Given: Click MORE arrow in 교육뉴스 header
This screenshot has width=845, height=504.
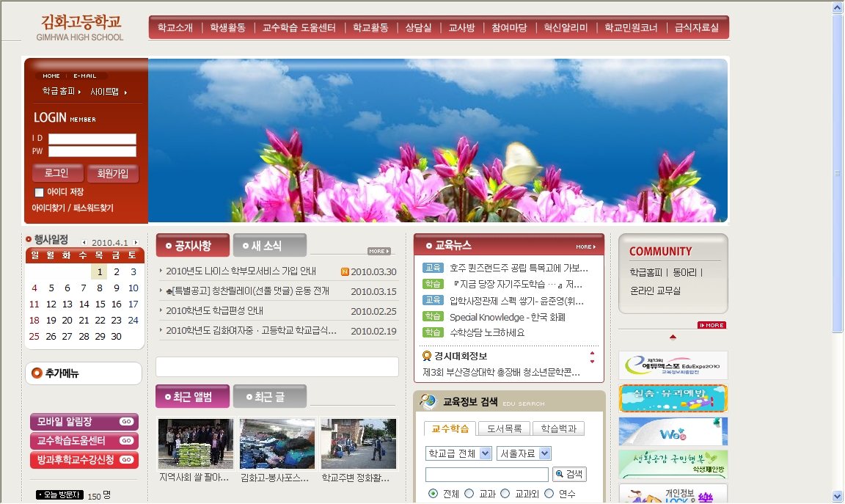Looking at the screenshot, I should point(586,246).
